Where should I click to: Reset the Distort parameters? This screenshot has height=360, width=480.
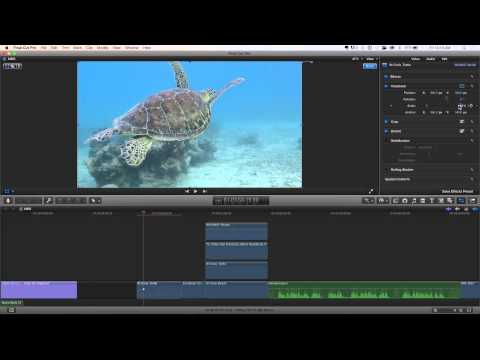coord(472,131)
